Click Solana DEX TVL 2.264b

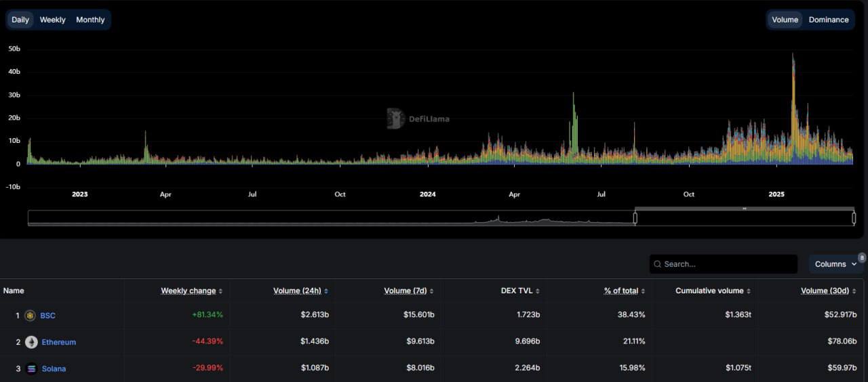(x=527, y=368)
